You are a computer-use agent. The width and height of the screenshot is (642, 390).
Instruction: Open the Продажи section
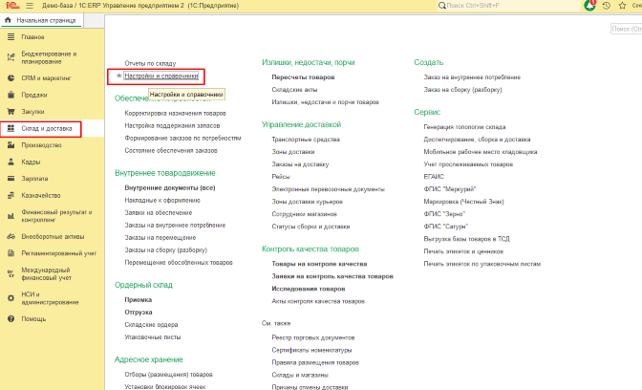[34, 95]
